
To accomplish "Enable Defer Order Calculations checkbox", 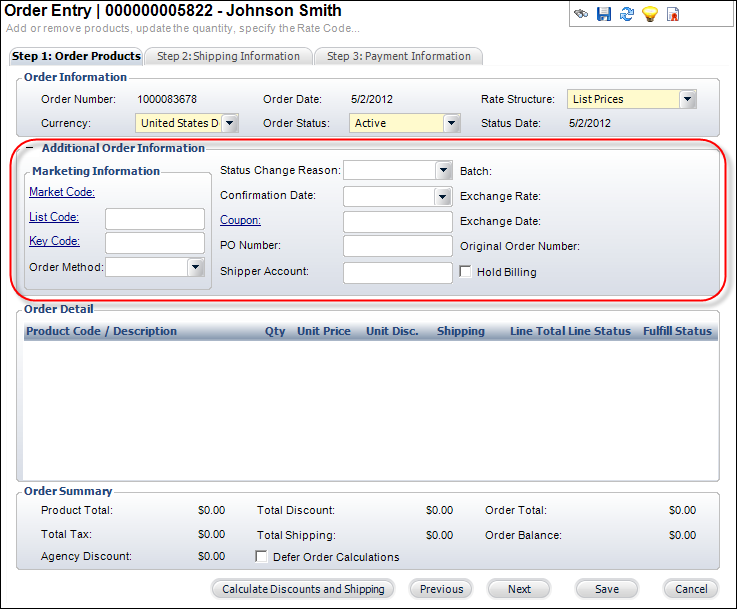I will pos(262,557).
